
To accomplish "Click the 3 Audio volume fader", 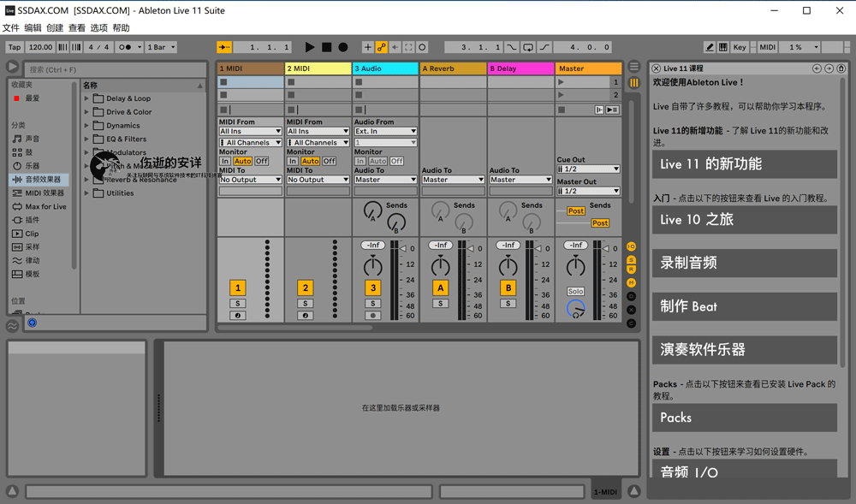I will point(403,249).
